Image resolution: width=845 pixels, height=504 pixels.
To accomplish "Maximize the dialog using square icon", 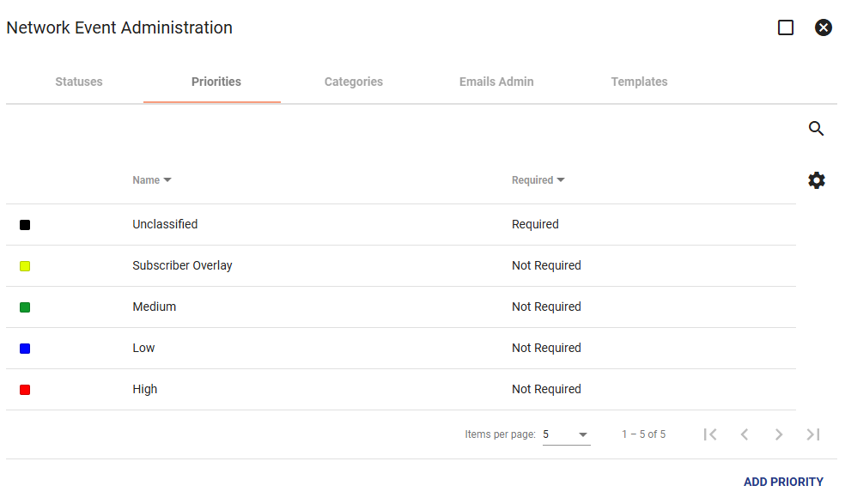I will tap(786, 27).
